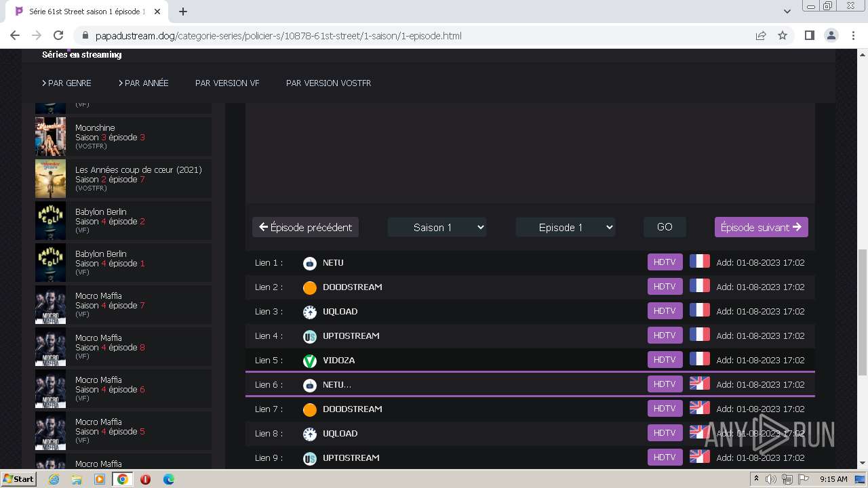Click the UPTOSTREAM icon in Lien 9 row

309,458
